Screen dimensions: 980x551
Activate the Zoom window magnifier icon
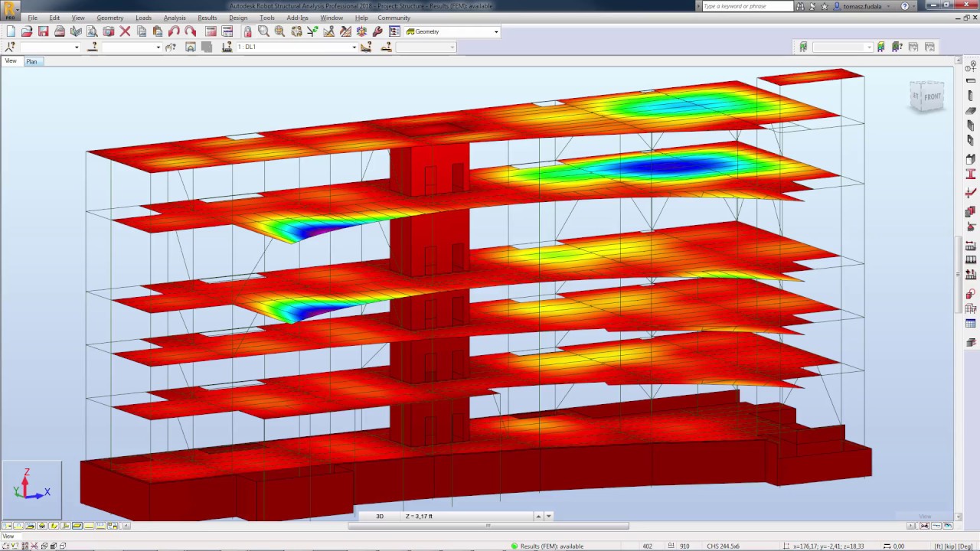[x=263, y=31]
